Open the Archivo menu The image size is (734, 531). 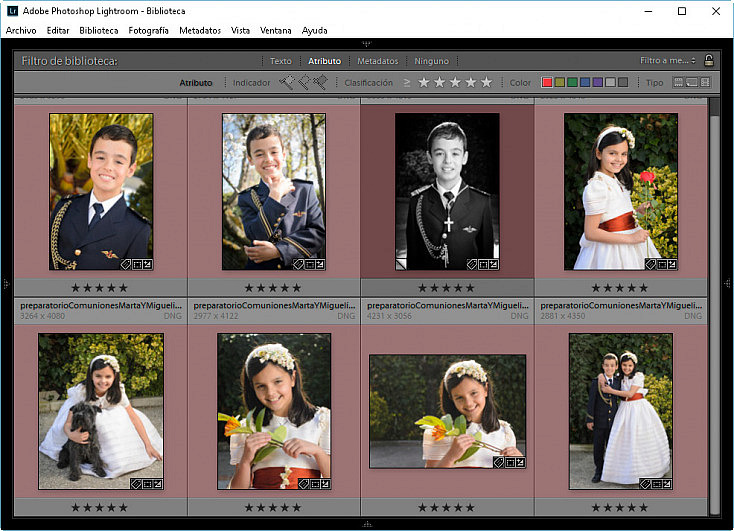[x=21, y=30]
